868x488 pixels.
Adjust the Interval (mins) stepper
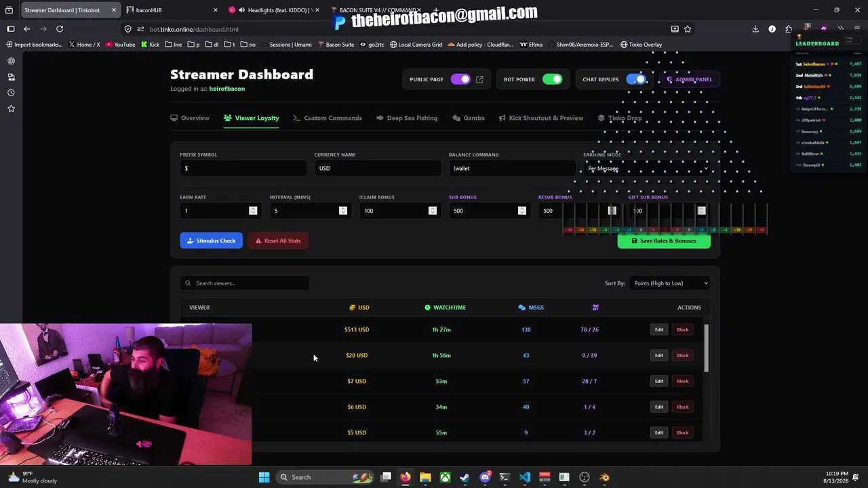click(x=342, y=211)
